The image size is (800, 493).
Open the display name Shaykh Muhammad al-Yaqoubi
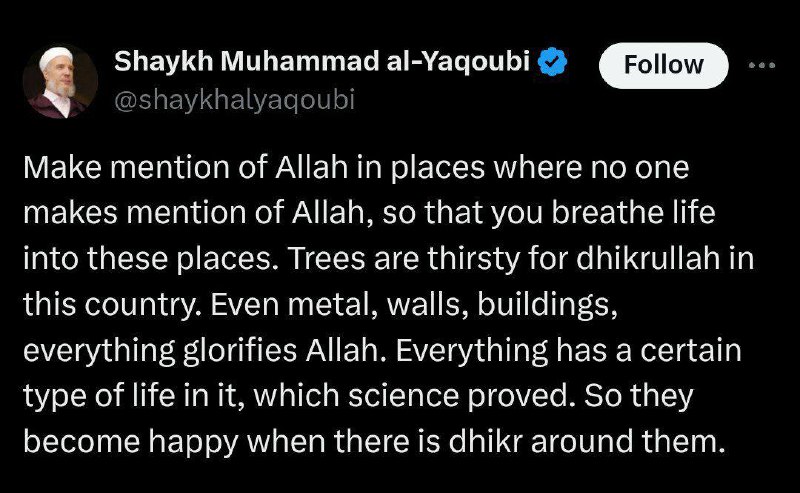click(322, 62)
